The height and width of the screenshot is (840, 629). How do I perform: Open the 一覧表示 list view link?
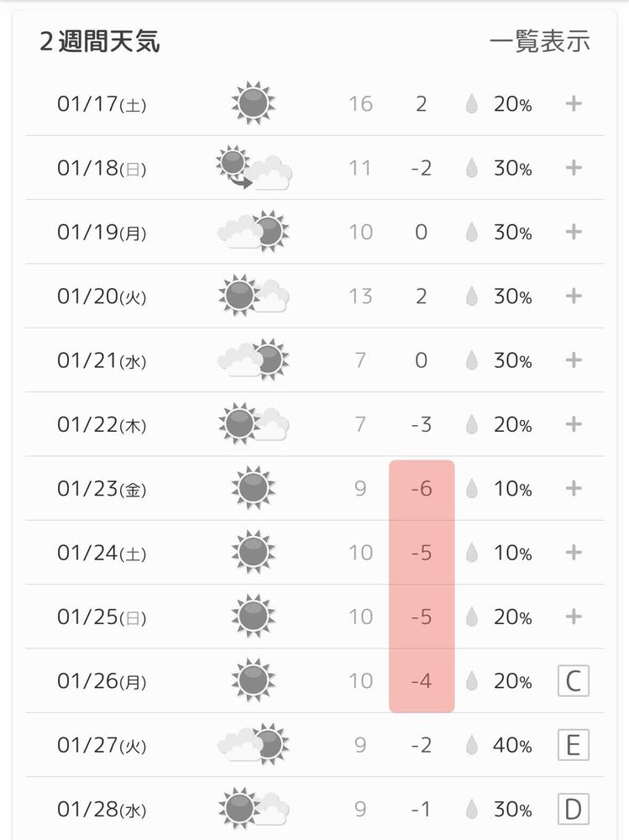540,41
